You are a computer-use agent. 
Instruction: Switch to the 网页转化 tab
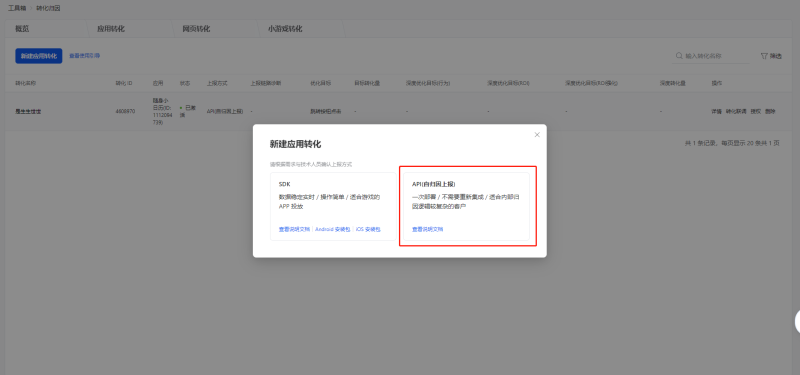pos(196,29)
